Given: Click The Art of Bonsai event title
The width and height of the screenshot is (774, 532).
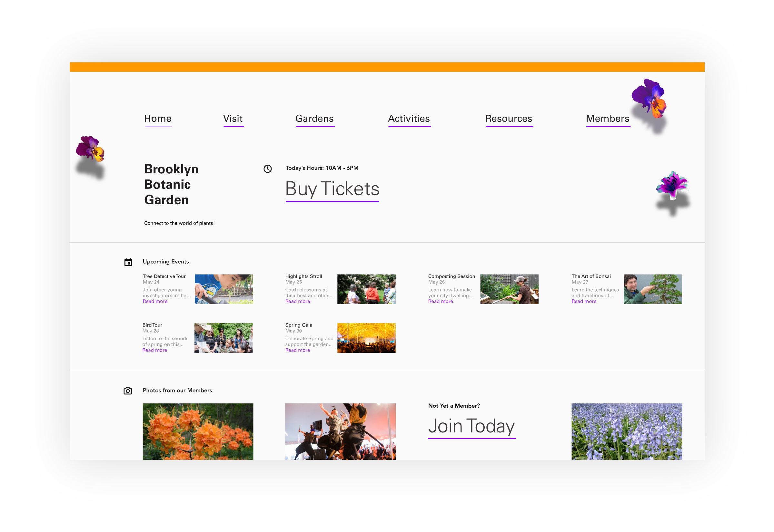Looking at the screenshot, I should (x=591, y=276).
